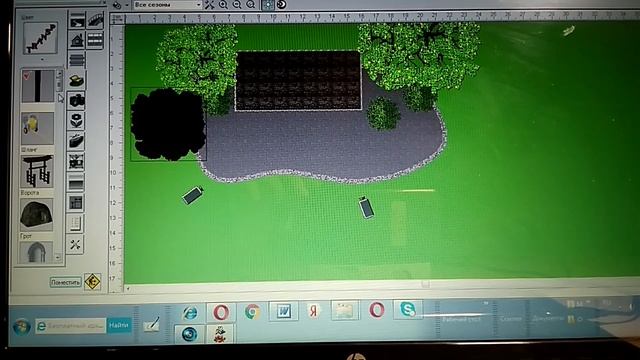640x360 pixels.
Task: Select the gradient bar category icon
Action: (76, 182)
